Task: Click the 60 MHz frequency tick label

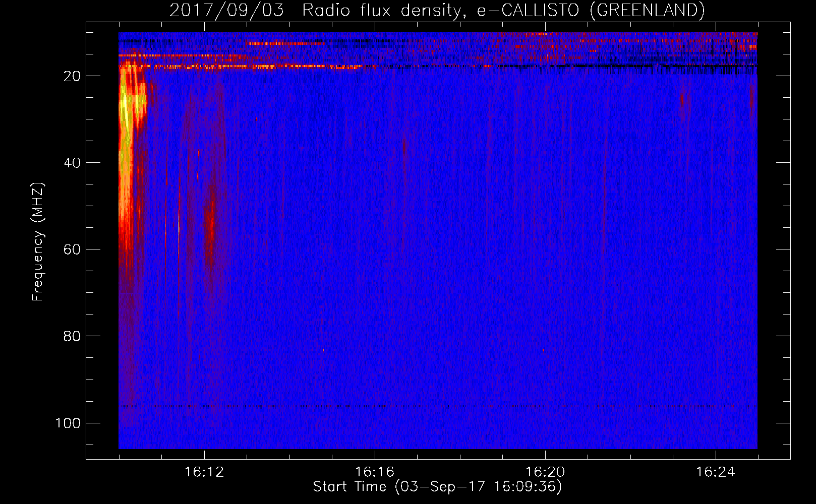Action: click(x=72, y=249)
